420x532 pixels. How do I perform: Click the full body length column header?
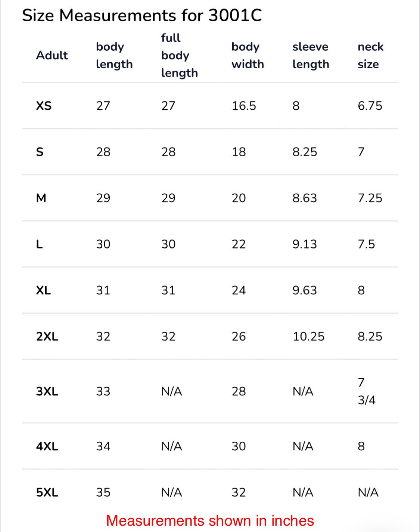coord(179,55)
